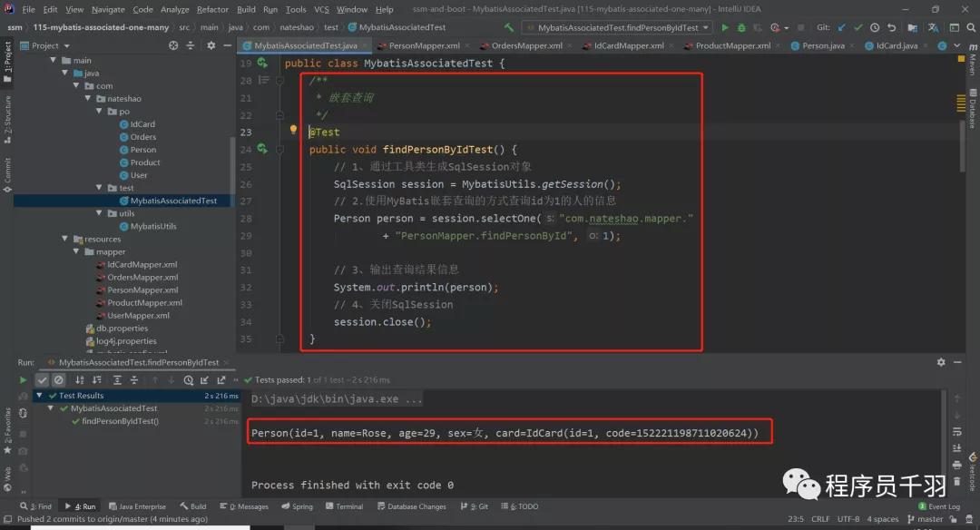Click the Git update project arrow

[842, 27]
